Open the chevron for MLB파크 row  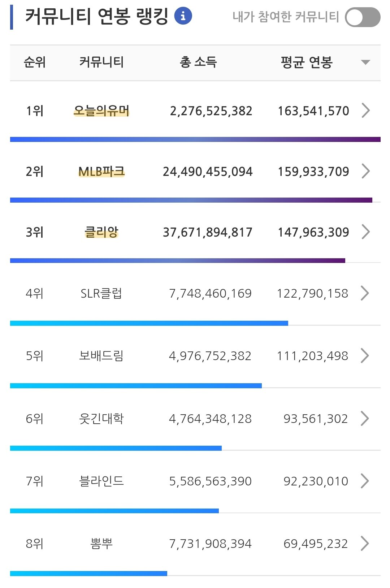pyautogui.click(x=365, y=171)
